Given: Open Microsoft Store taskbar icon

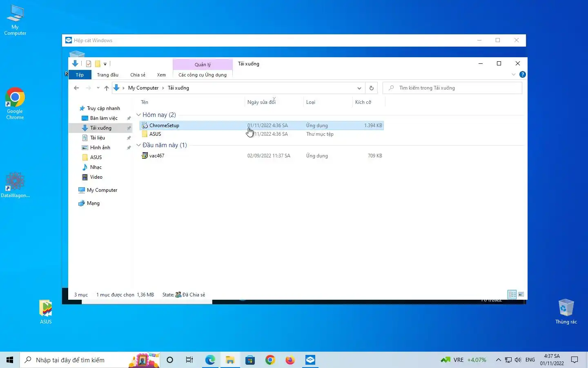Looking at the screenshot, I should coord(250,360).
